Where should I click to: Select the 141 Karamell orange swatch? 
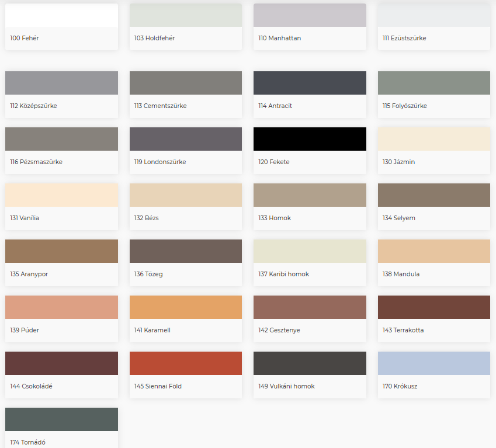point(185,307)
